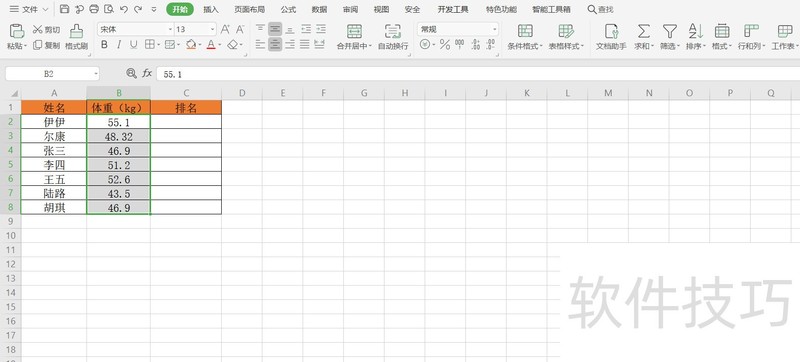This screenshot has width=800, height=362.
Task: Select the Filter (筛选) funnel icon
Action: [x=669, y=32]
